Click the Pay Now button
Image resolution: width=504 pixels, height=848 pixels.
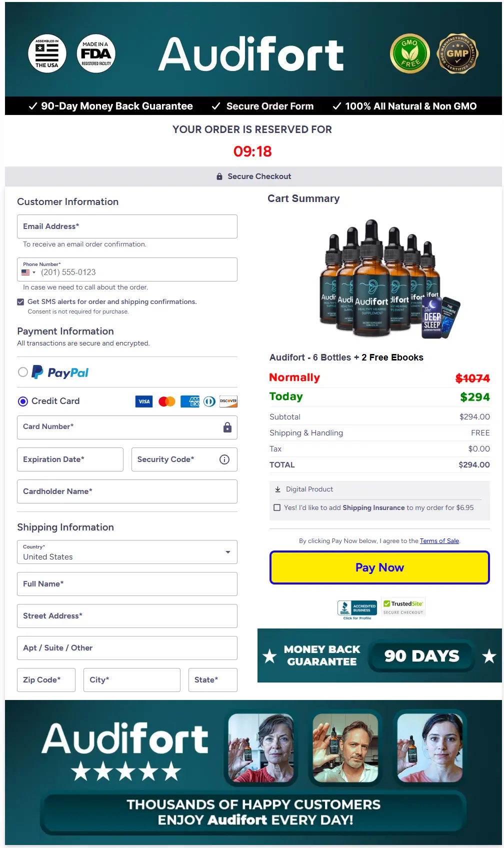(x=379, y=567)
